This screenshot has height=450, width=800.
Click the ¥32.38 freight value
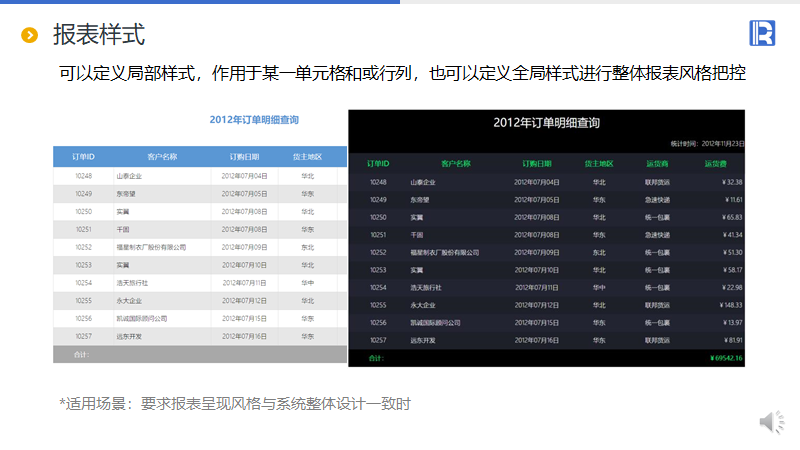(732, 182)
